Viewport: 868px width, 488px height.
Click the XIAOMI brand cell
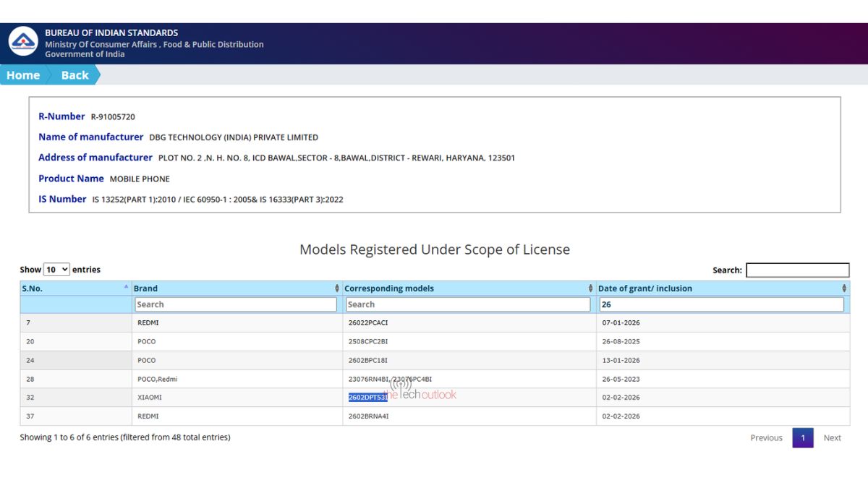pos(150,397)
